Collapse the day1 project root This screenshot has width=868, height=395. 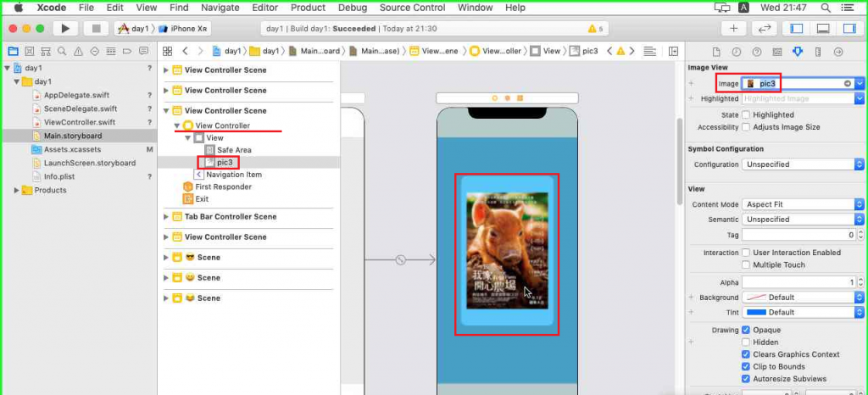coord(7,68)
